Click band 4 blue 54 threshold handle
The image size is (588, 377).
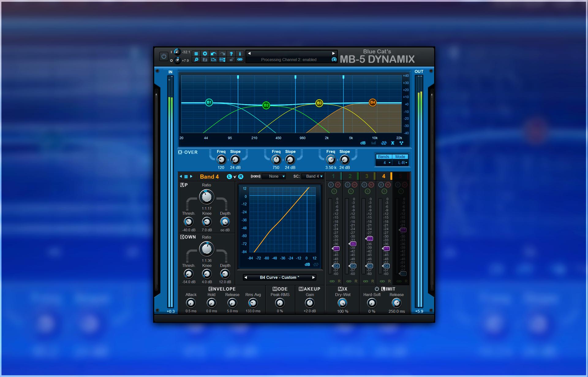[386, 266]
